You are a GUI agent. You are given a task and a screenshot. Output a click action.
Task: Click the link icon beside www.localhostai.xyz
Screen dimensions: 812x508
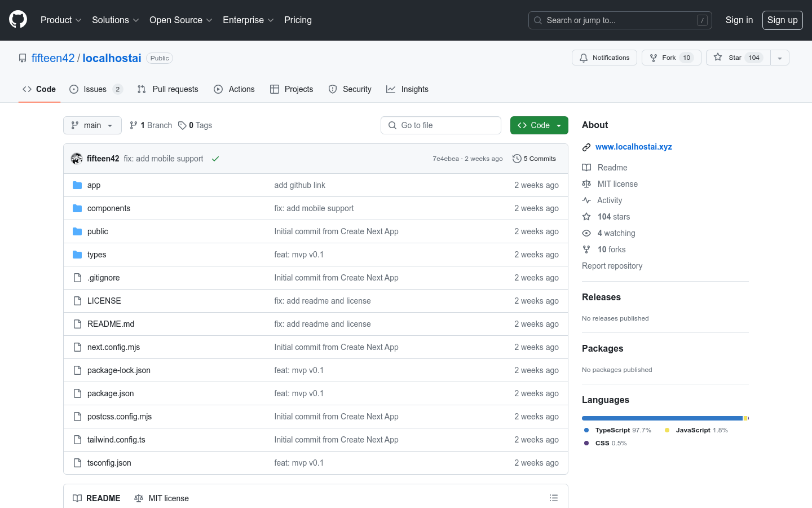coord(586,147)
